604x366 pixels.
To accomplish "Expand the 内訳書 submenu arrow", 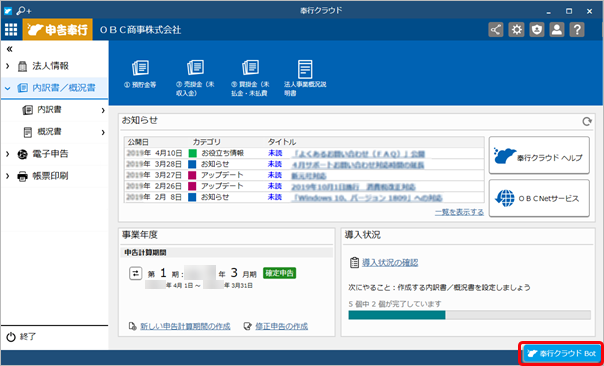I will point(103,111).
